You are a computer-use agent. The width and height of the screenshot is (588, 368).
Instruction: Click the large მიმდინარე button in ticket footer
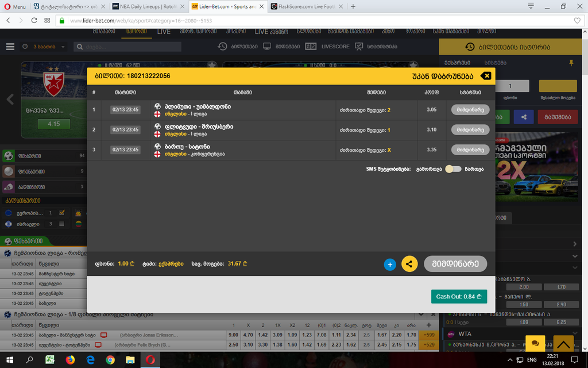click(x=455, y=263)
